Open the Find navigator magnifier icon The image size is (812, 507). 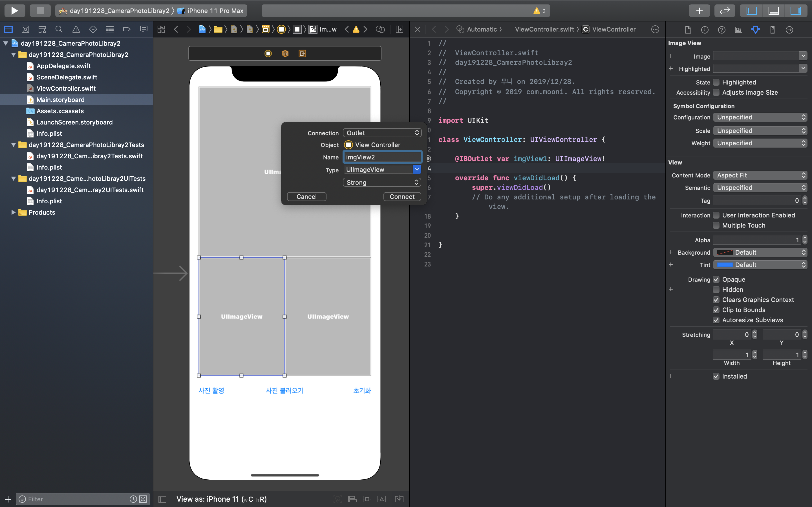(x=59, y=30)
